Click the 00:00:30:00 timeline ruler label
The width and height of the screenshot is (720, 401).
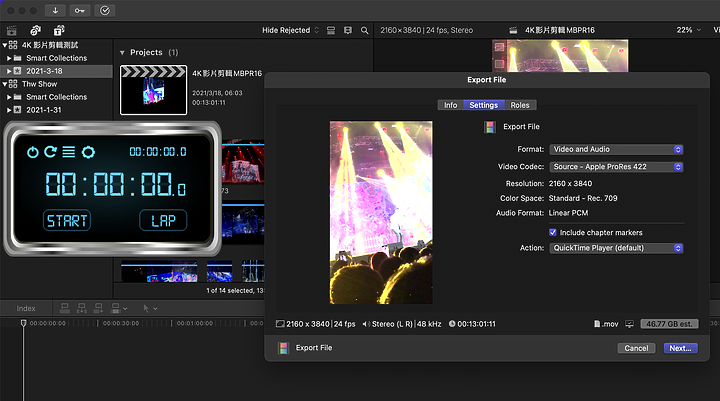[121, 323]
